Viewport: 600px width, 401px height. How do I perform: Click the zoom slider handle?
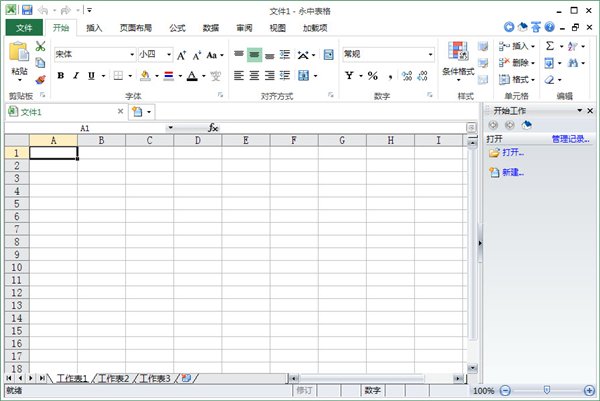click(547, 390)
